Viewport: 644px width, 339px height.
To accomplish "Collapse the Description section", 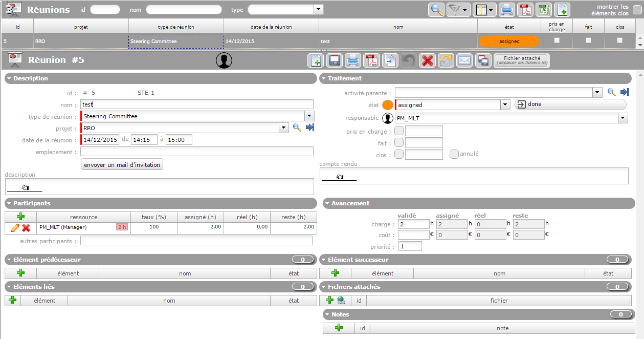I will pos(9,78).
